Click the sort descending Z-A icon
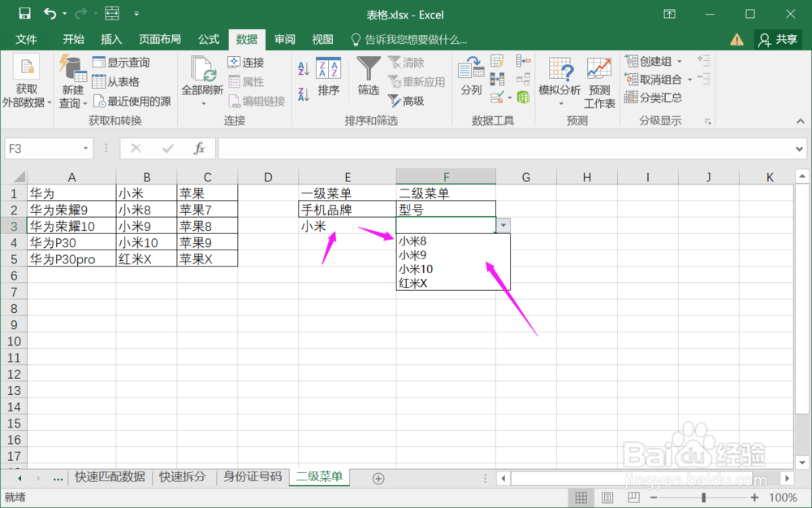 [304, 93]
